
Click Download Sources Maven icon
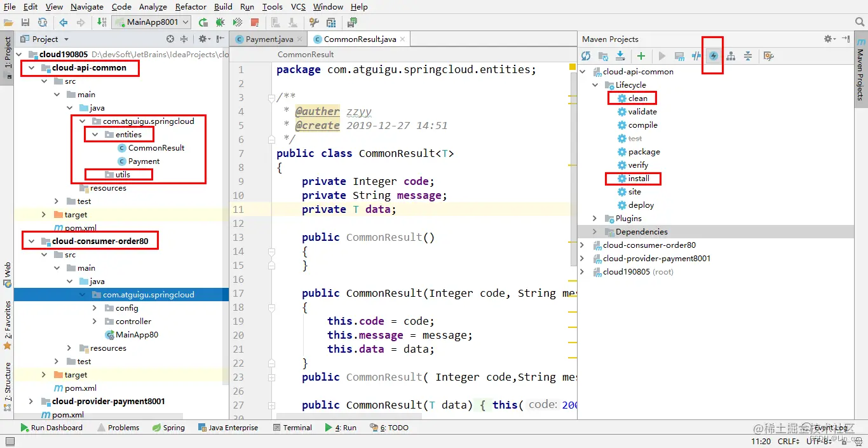[620, 56]
